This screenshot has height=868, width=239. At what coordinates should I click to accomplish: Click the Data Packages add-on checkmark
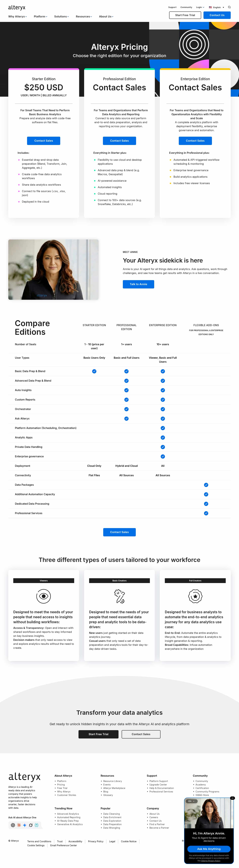(x=206, y=485)
